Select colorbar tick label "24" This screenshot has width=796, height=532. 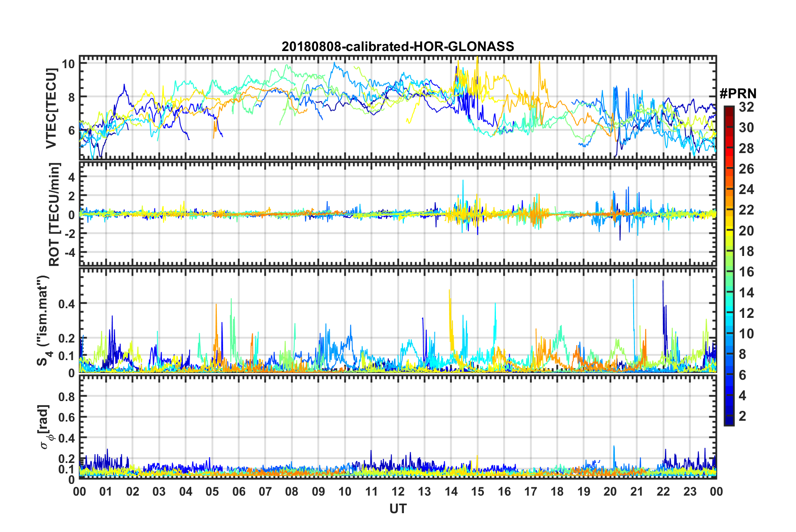point(746,189)
